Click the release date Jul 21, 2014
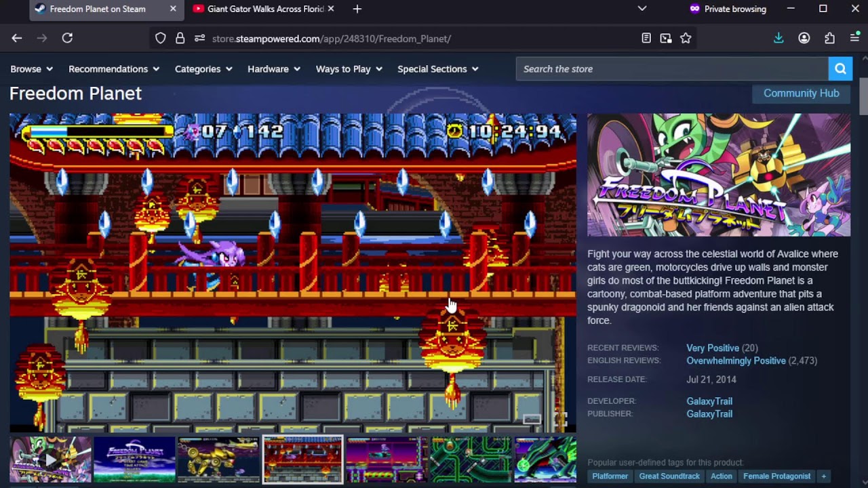The image size is (868, 488). [x=711, y=380]
